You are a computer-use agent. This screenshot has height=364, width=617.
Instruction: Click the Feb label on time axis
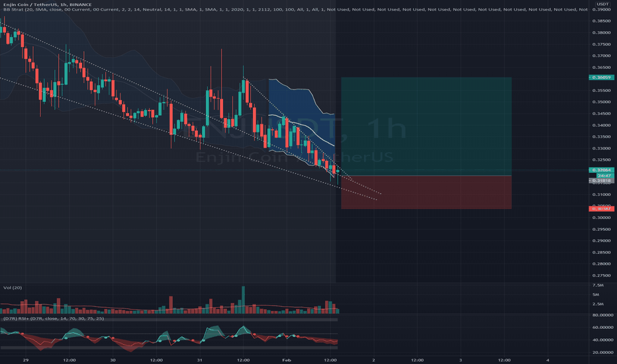(287, 360)
